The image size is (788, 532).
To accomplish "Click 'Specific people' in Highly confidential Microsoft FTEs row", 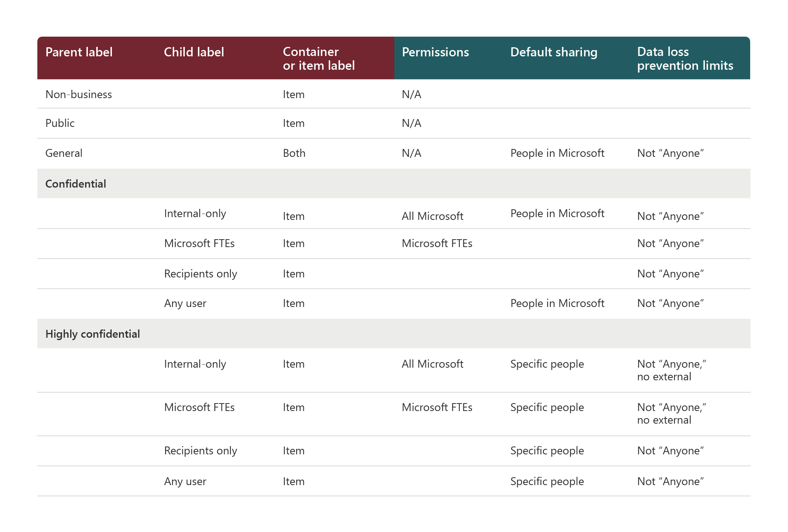I will [547, 407].
